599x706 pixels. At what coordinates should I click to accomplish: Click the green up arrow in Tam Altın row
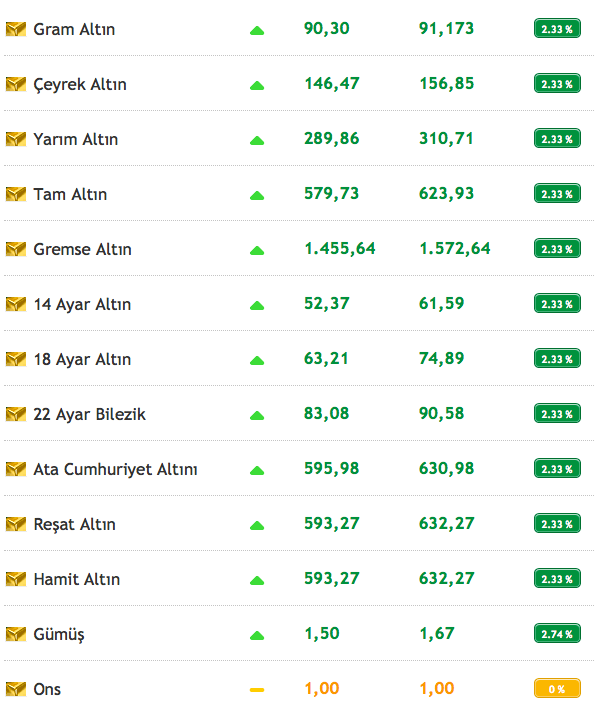click(257, 195)
